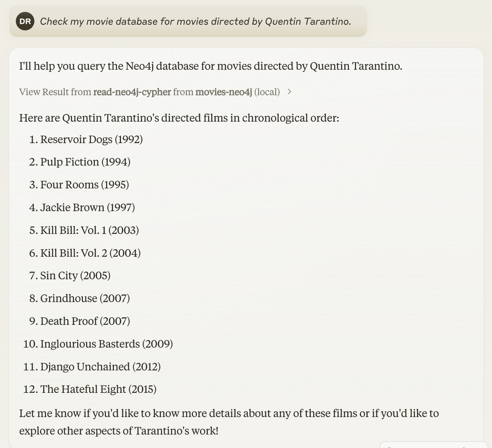This screenshot has height=448, width=492.
Task: Open the "View Result from" tool output
Action: click(x=55, y=92)
